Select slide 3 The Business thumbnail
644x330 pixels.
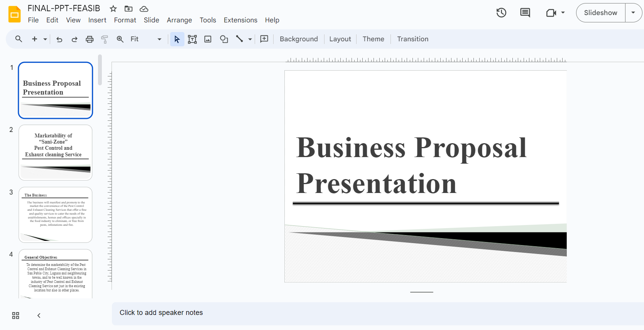[x=56, y=215]
